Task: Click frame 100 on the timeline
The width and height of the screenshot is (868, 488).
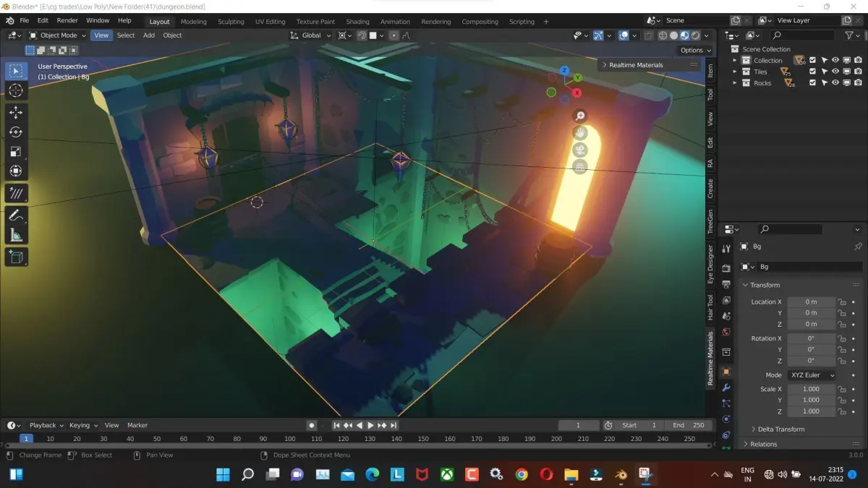Action: coord(290,439)
